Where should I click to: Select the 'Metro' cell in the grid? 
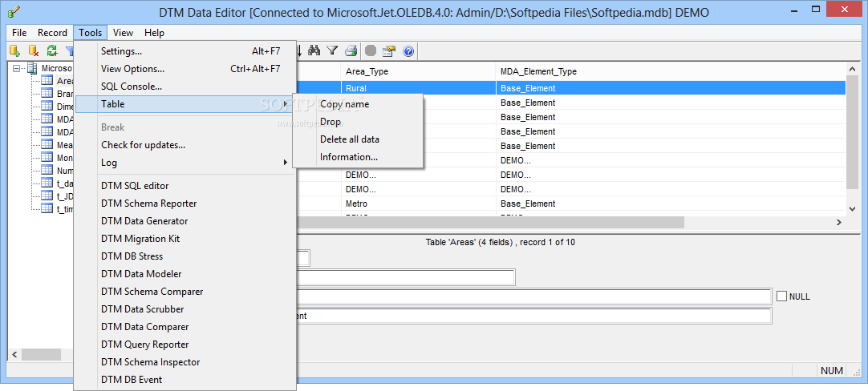pyautogui.click(x=419, y=204)
